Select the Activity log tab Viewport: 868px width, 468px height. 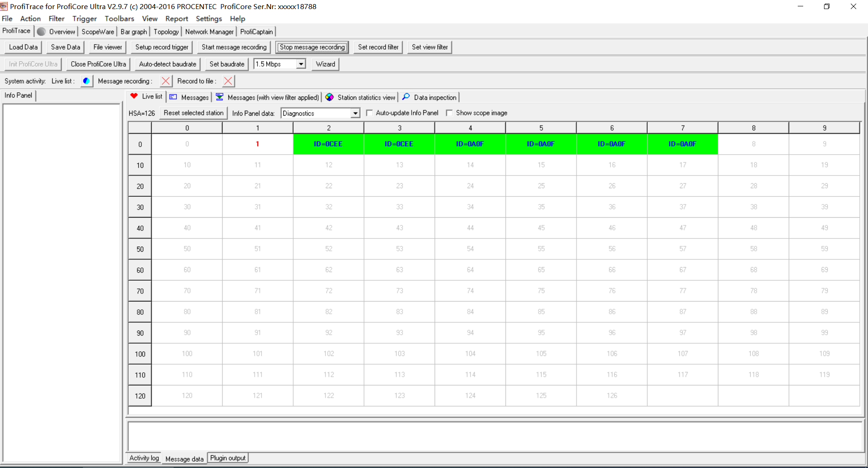[x=144, y=458]
